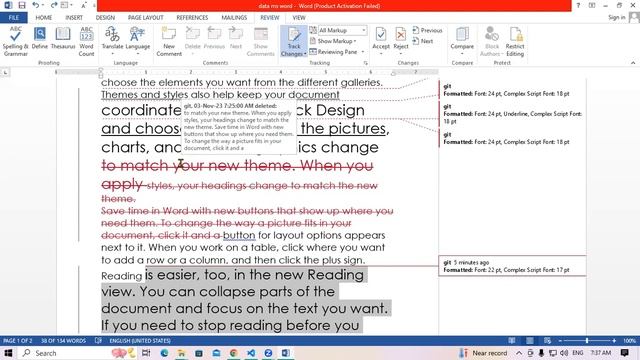Zoom in with plus button

click(614, 340)
